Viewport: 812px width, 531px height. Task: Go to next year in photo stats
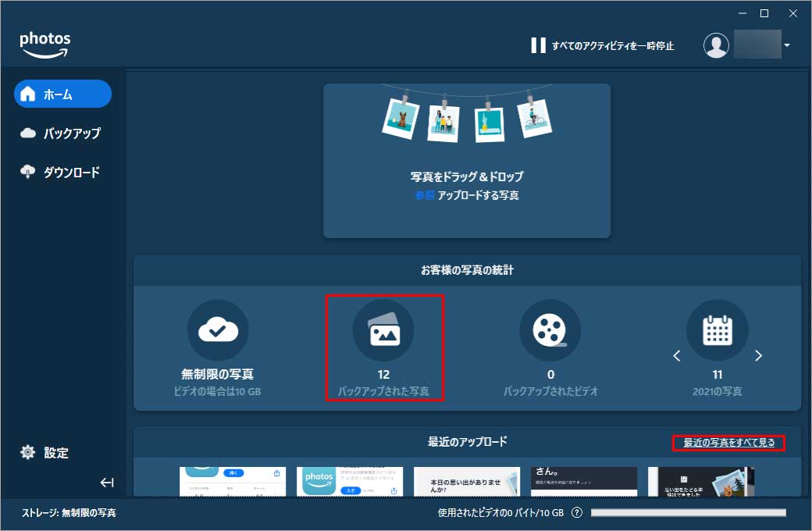pos(757,356)
